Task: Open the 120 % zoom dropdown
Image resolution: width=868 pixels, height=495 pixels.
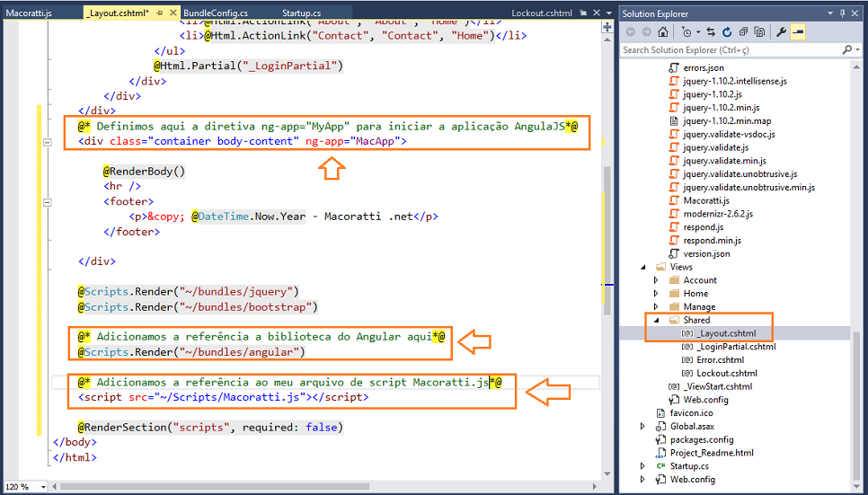Action: [43, 487]
